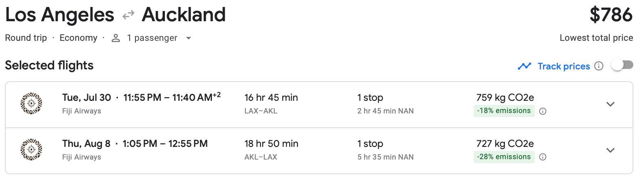Click Fiji Airways logo on return flight
Screen dimensions: 644x182
tap(32, 150)
